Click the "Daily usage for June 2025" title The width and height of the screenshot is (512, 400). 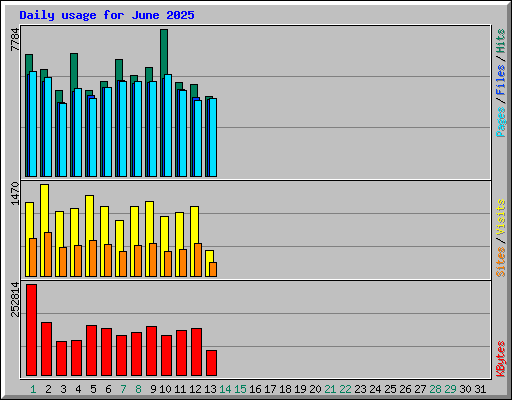click(x=107, y=15)
